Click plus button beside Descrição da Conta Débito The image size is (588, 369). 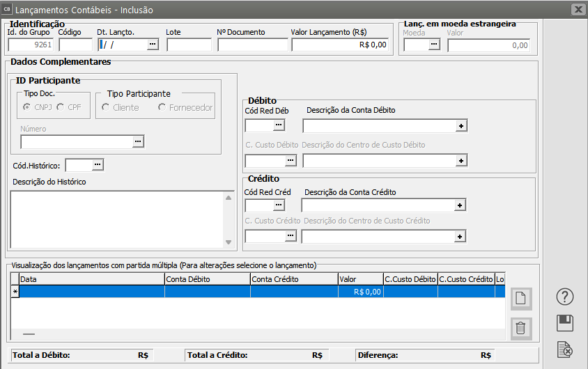click(x=461, y=126)
